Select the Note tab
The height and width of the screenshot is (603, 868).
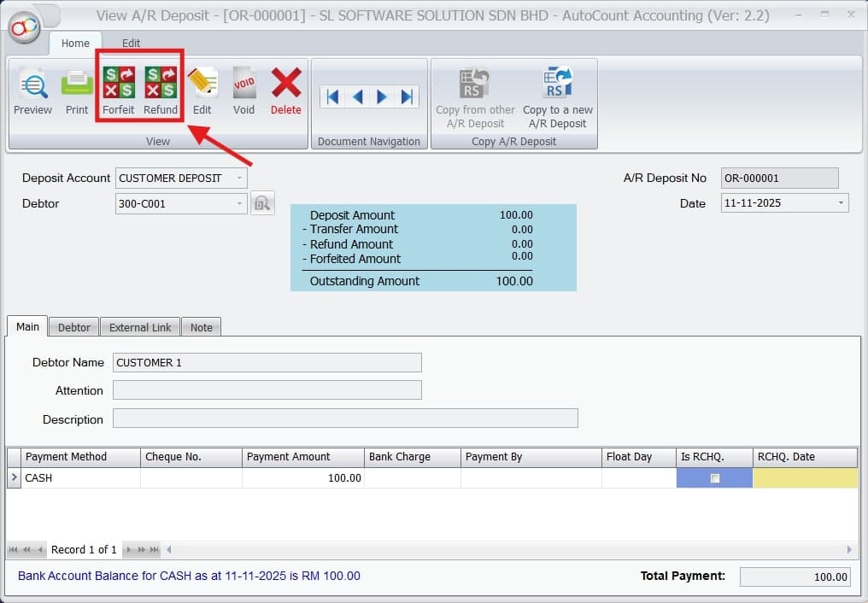tap(202, 327)
